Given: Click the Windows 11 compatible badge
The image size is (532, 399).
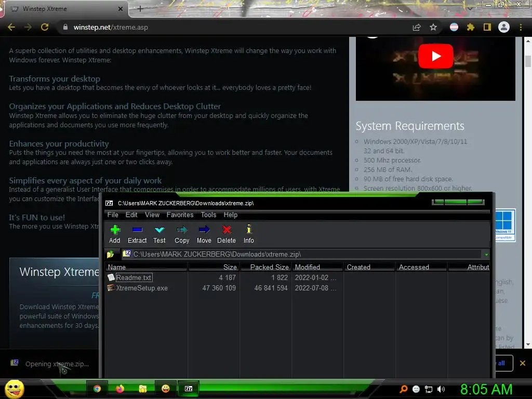Looking at the screenshot, I should pos(505,225).
